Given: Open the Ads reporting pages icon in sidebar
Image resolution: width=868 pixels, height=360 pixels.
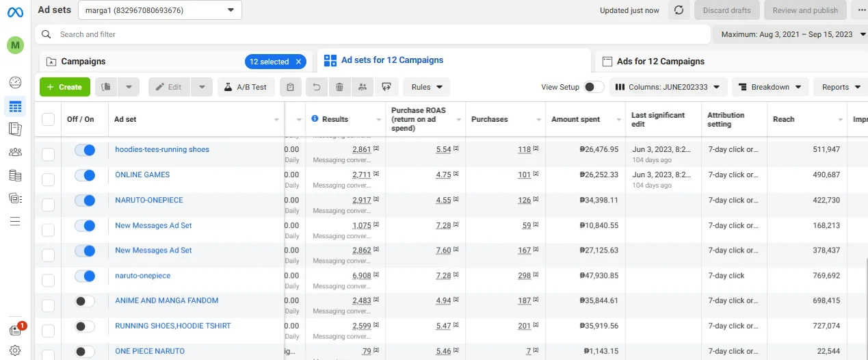Looking at the screenshot, I should point(15,129).
